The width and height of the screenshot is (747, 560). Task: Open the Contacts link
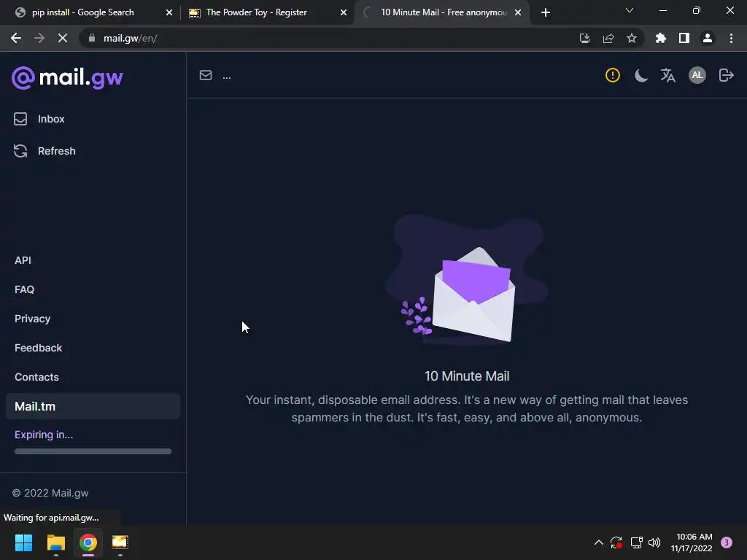[x=36, y=377]
